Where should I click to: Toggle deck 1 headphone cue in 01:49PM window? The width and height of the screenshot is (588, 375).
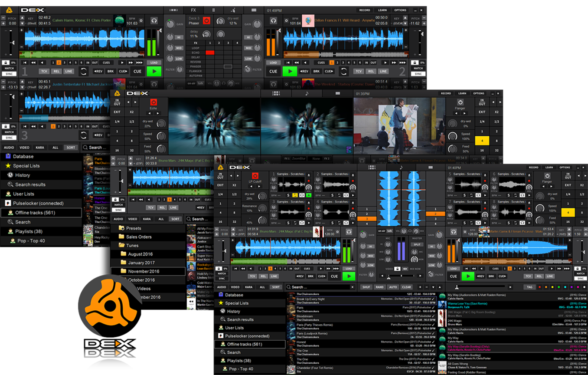pos(154,20)
